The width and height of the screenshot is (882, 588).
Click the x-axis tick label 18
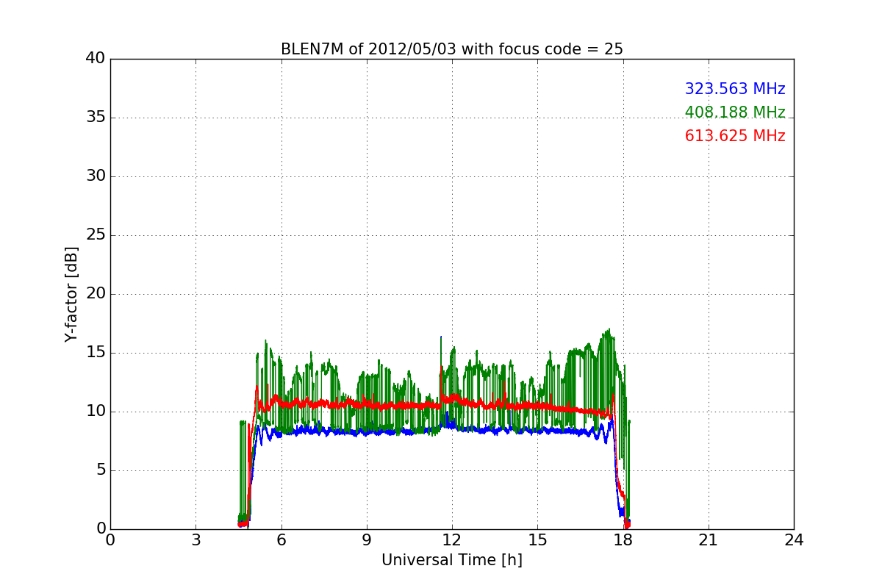[623, 540]
